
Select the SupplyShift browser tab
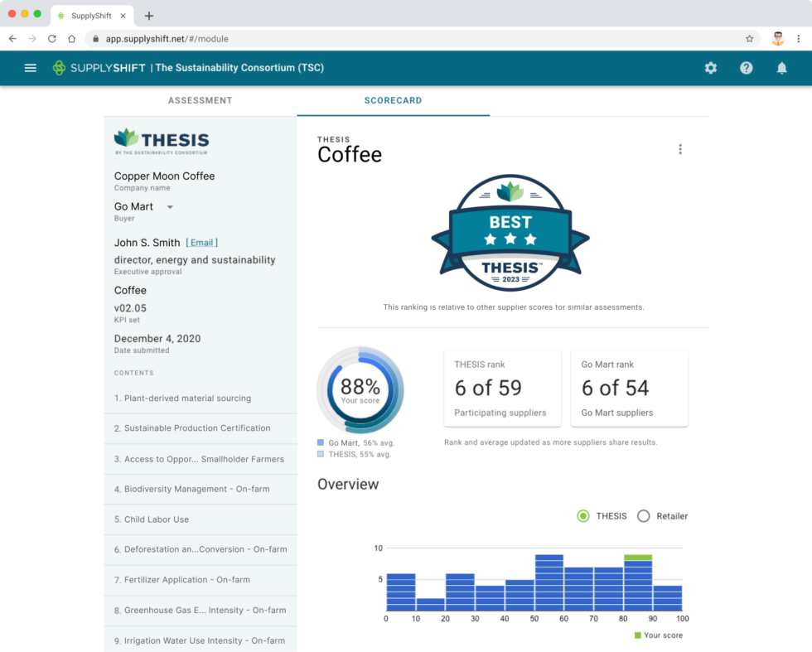(x=92, y=16)
